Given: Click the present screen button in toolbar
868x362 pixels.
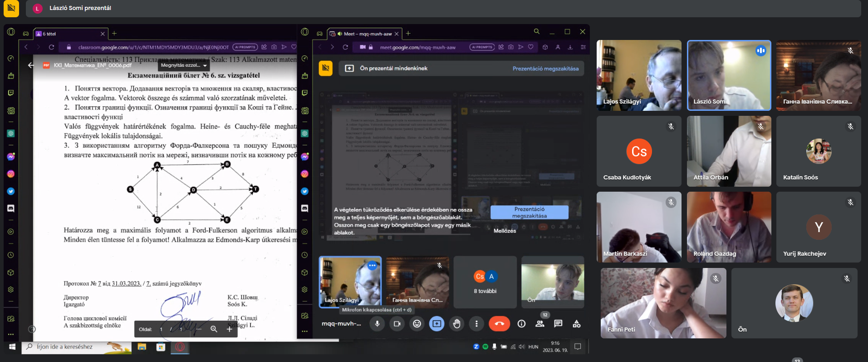Looking at the screenshot, I should click(x=436, y=324).
